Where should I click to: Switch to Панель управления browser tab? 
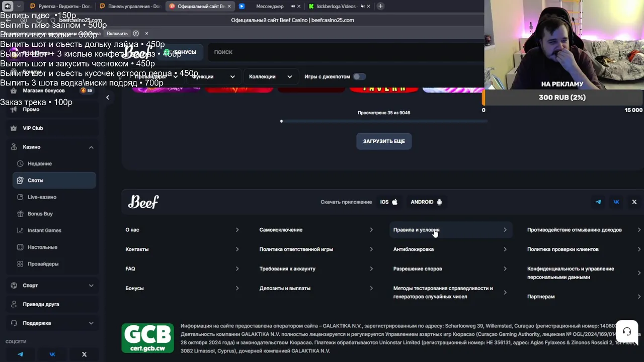click(x=131, y=6)
